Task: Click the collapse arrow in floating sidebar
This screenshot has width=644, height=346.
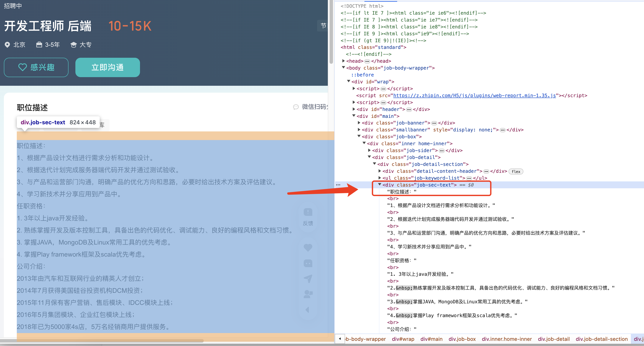Action: (308, 310)
